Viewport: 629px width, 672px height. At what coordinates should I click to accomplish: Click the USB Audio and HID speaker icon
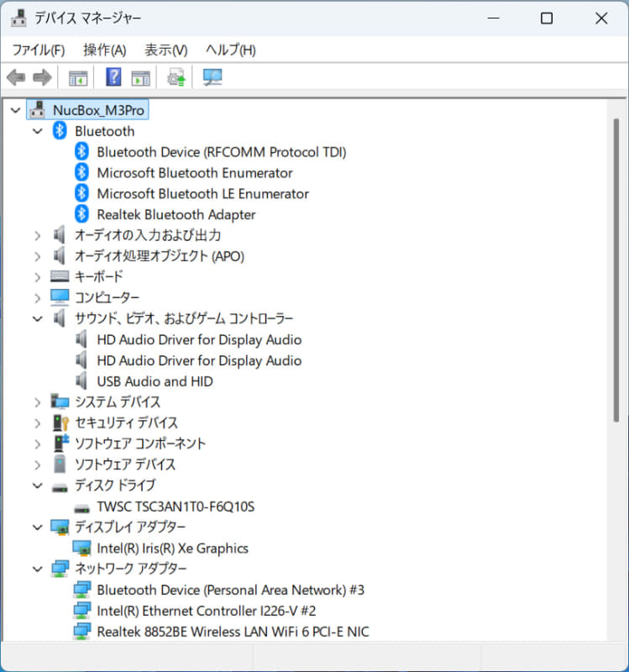point(81,381)
